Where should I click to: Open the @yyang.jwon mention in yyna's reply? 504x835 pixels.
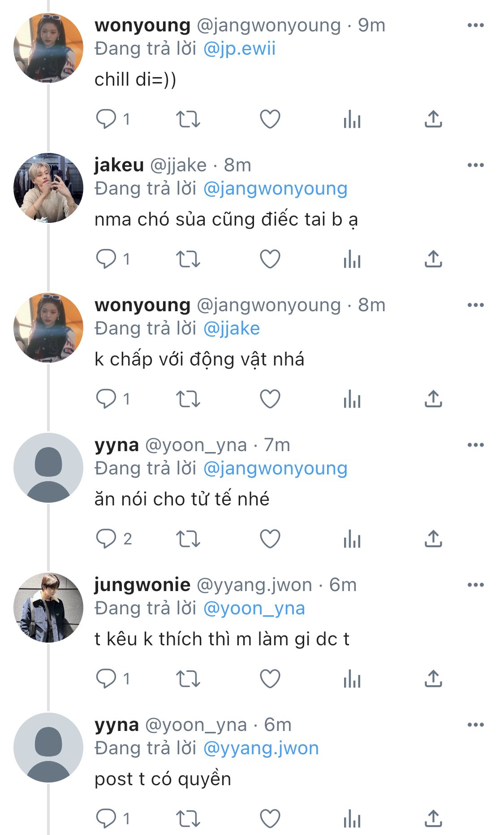tap(261, 748)
